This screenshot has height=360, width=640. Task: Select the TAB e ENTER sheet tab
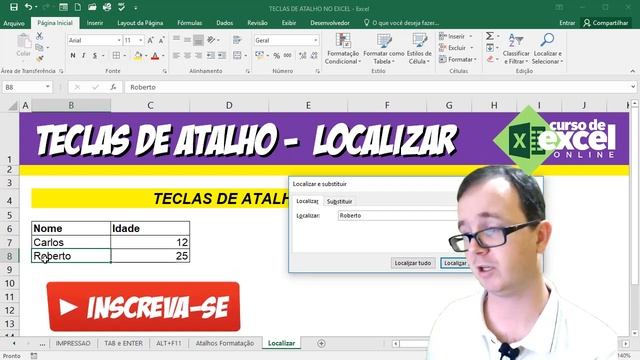click(123, 343)
